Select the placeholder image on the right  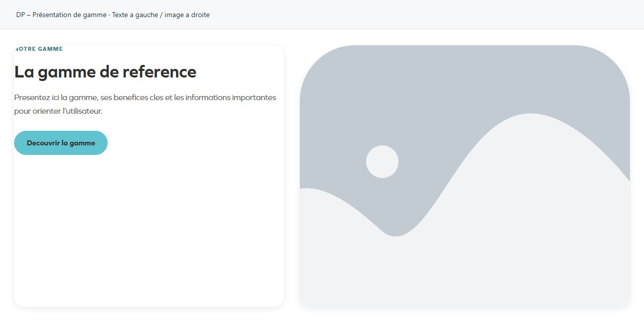(465, 176)
